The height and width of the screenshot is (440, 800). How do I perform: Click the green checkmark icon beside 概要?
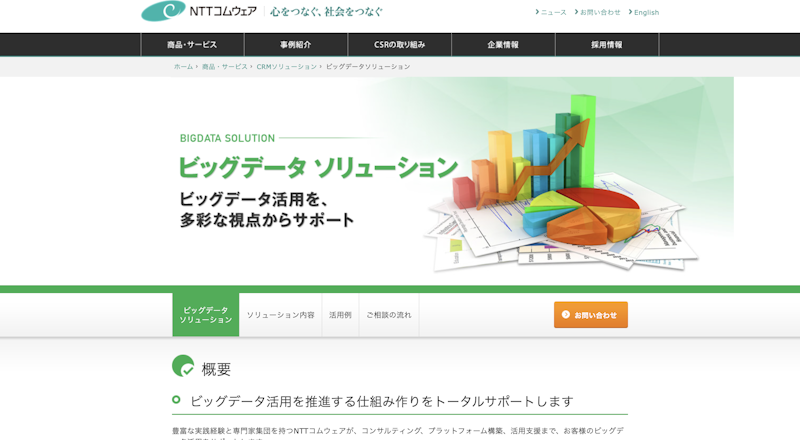point(183,367)
